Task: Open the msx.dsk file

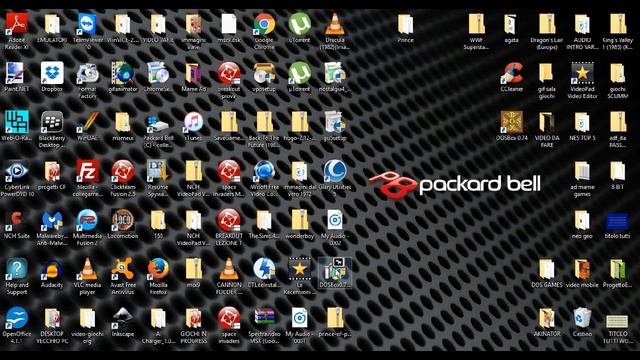Action: [229, 24]
